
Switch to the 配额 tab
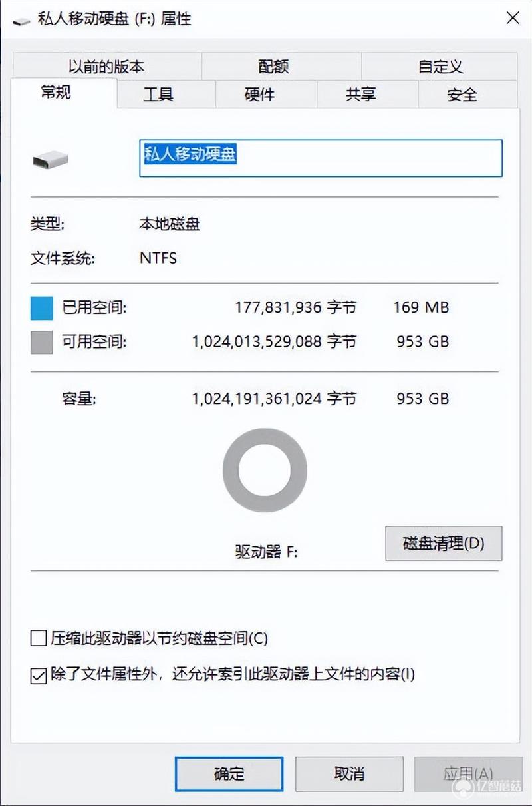273,66
